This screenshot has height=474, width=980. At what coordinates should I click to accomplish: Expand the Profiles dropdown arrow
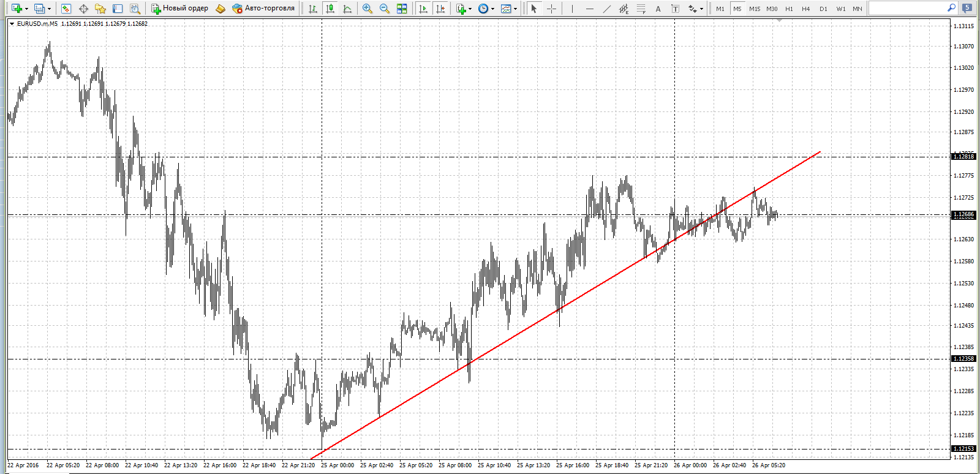point(49,9)
